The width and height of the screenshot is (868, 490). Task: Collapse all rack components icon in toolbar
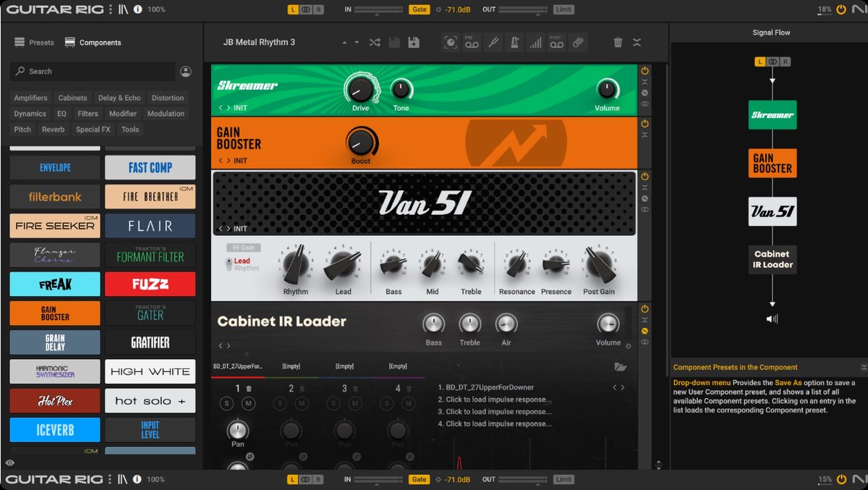coord(637,43)
